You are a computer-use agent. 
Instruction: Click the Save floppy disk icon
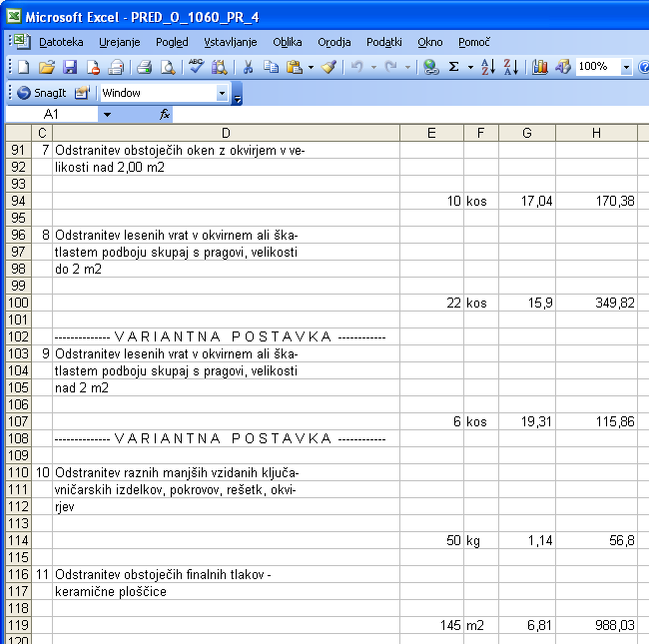[70, 67]
